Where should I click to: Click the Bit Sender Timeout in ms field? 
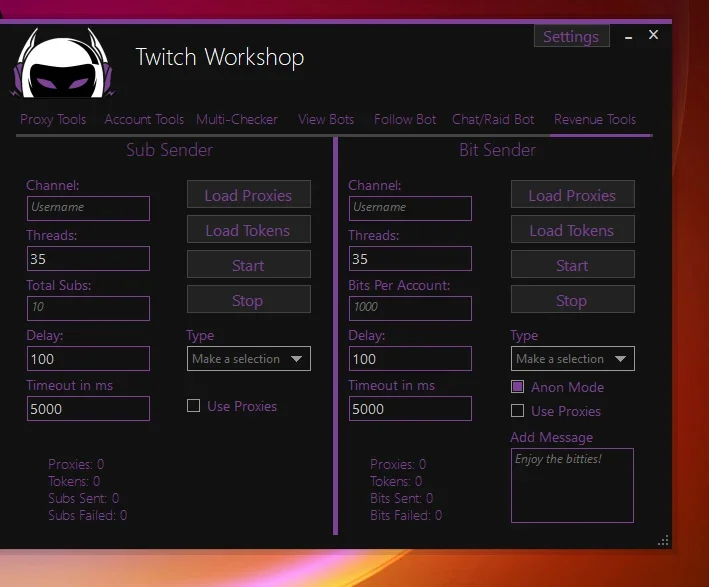coord(410,409)
